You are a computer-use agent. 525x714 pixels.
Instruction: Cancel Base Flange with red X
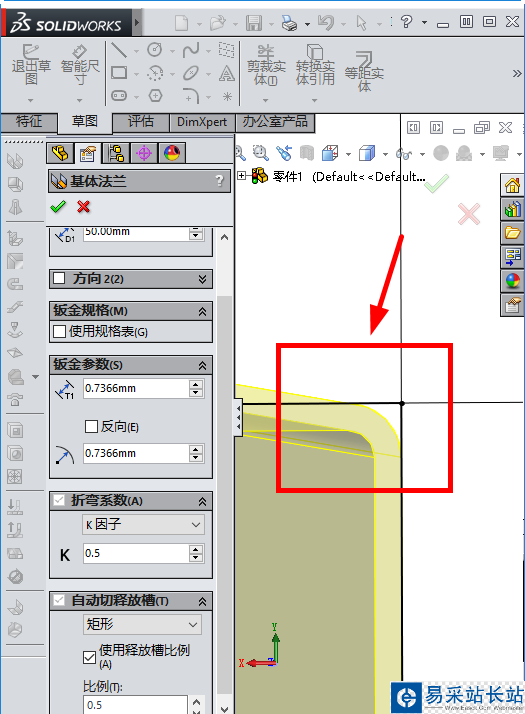pos(83,207)
